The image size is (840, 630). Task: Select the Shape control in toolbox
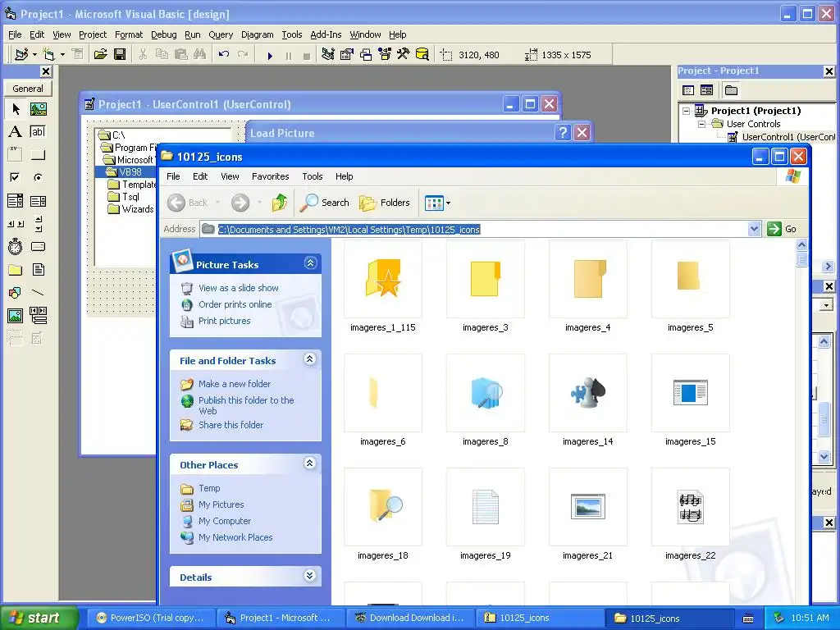tap(15, 293)
